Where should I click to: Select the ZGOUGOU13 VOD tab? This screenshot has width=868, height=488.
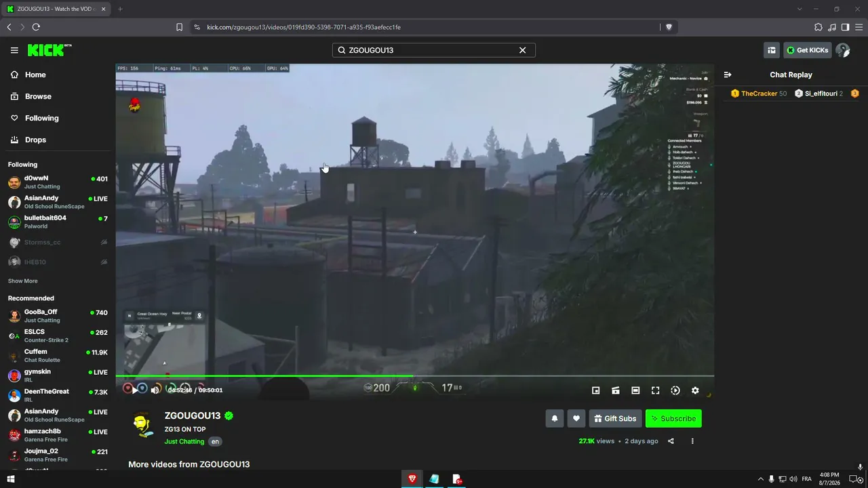[56, 9]
